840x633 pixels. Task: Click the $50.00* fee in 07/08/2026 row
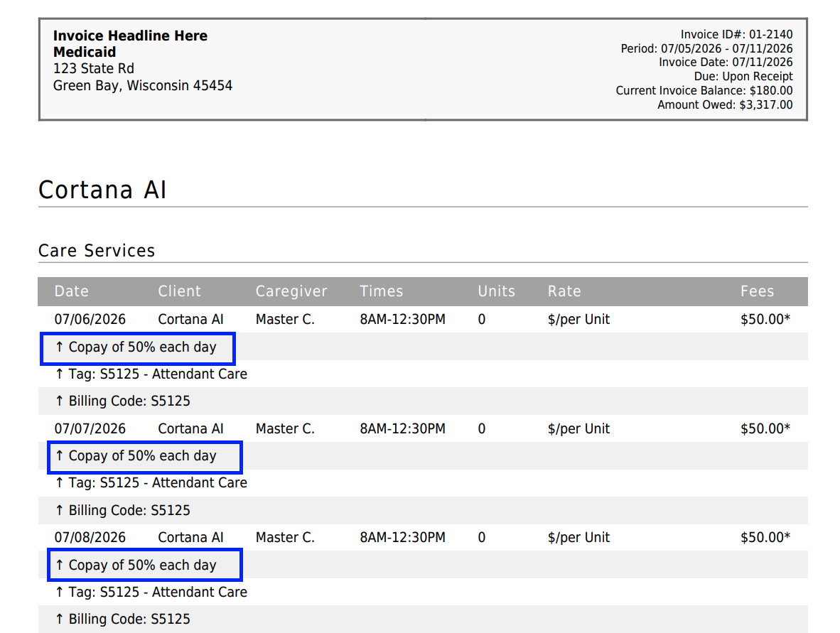[765, 537]
